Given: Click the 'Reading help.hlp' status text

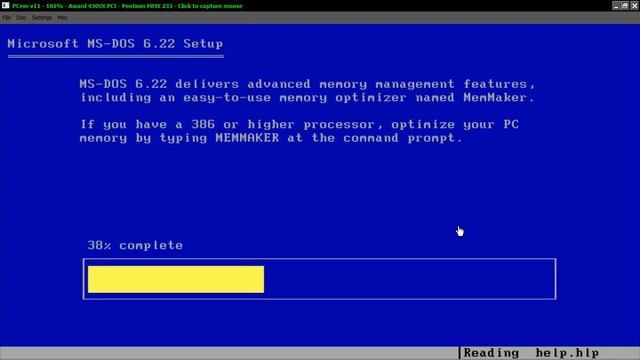Looking at the screenshot, I should point(531,353).
